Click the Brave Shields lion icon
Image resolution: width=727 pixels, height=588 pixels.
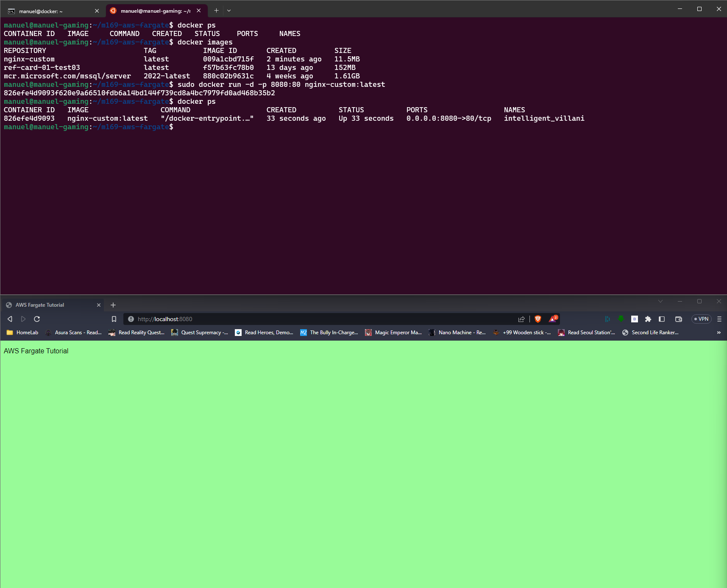pyautogui.click(x=538, y=319)
